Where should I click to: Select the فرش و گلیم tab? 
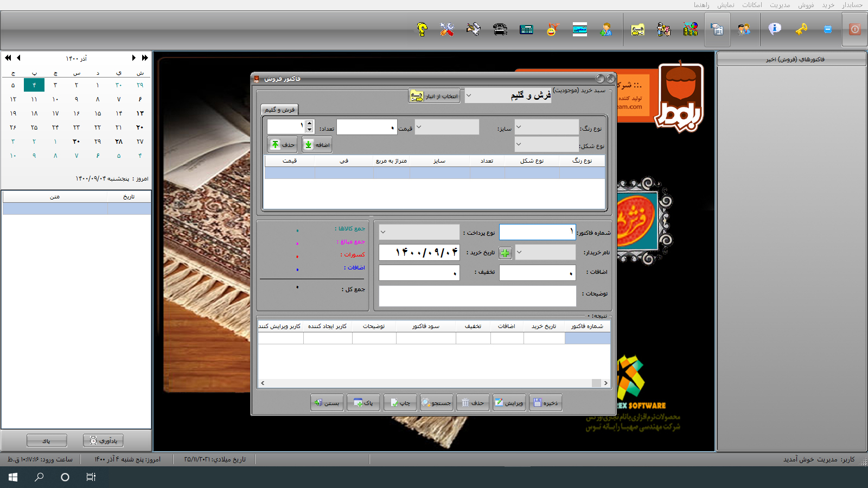click(x=279, y=110)
